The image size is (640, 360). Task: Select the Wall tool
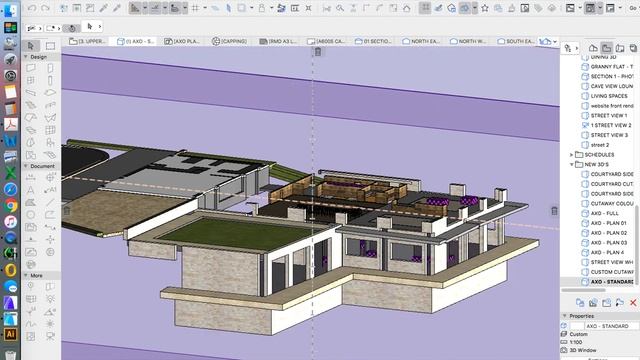click(31, 68)
